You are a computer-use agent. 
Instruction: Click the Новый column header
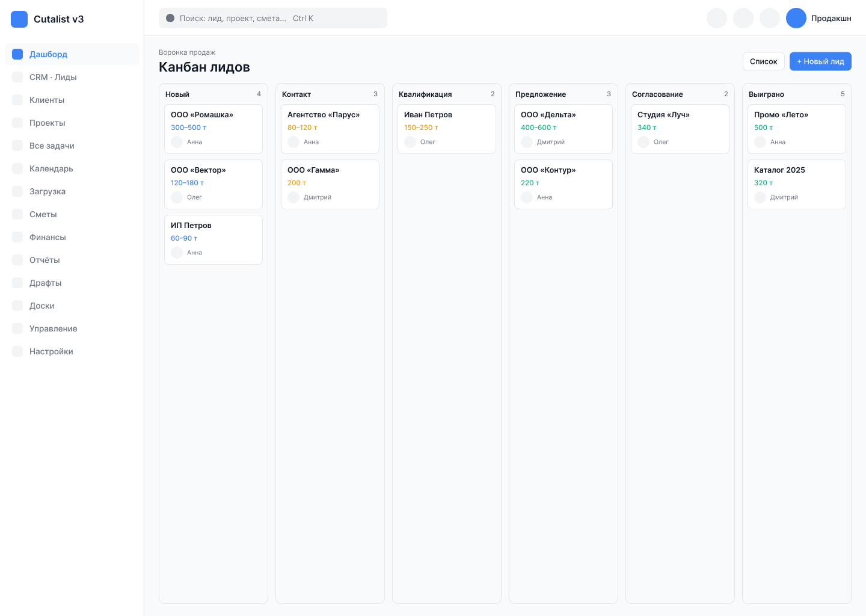177,94
